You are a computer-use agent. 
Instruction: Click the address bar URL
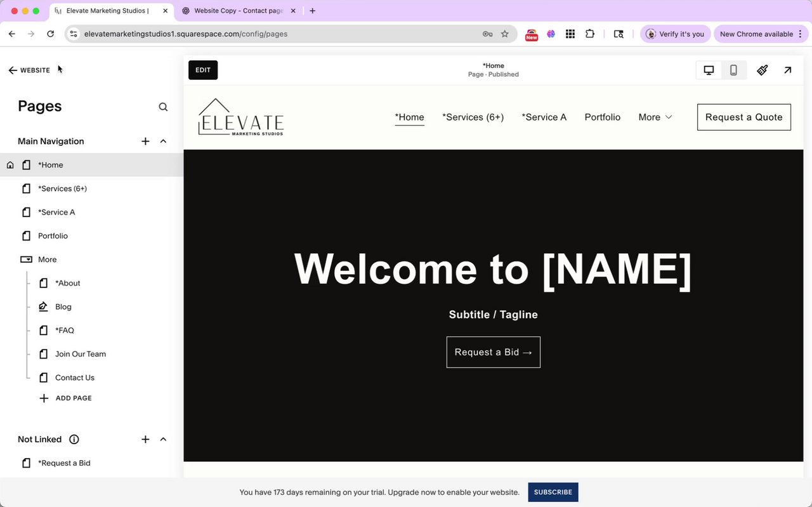186,34
